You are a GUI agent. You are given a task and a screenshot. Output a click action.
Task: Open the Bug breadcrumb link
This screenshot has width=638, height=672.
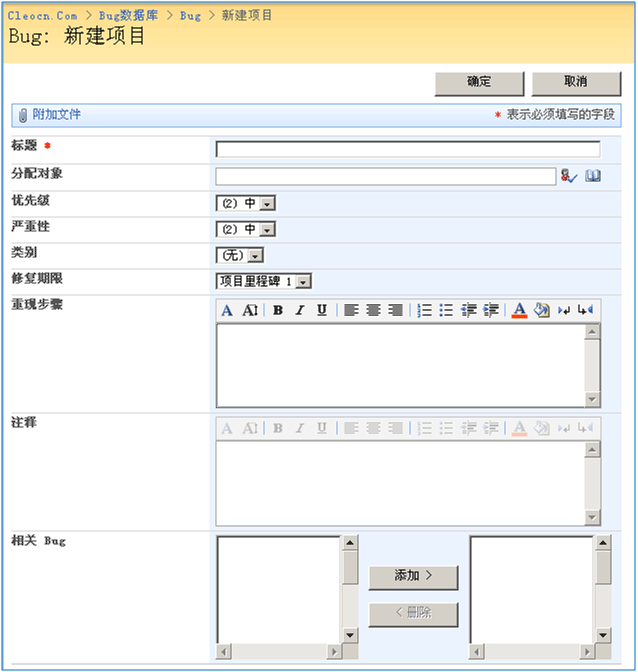[x=190, y=16]
